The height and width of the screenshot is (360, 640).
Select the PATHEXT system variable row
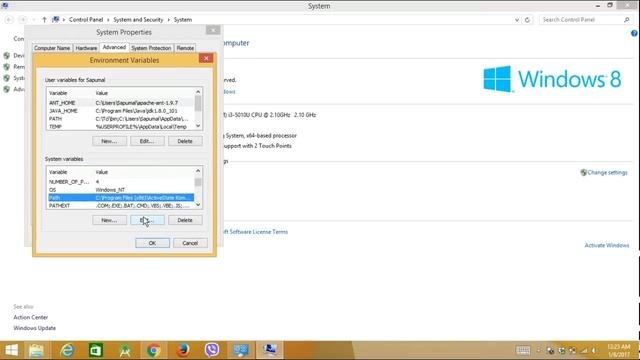click(x=121, y=206)
